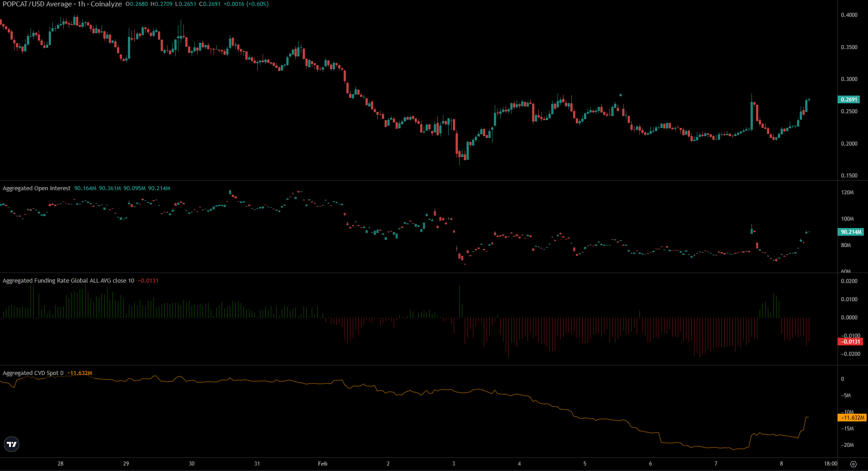
Task: Click the red -0.0131 funding rate label
Action: pos(850,342)
